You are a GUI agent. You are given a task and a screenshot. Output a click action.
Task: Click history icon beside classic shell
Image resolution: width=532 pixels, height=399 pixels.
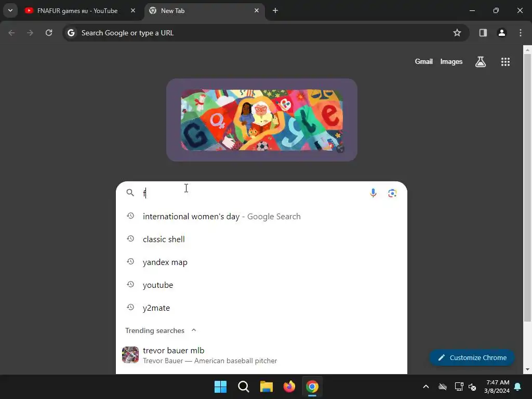point(130,239)
